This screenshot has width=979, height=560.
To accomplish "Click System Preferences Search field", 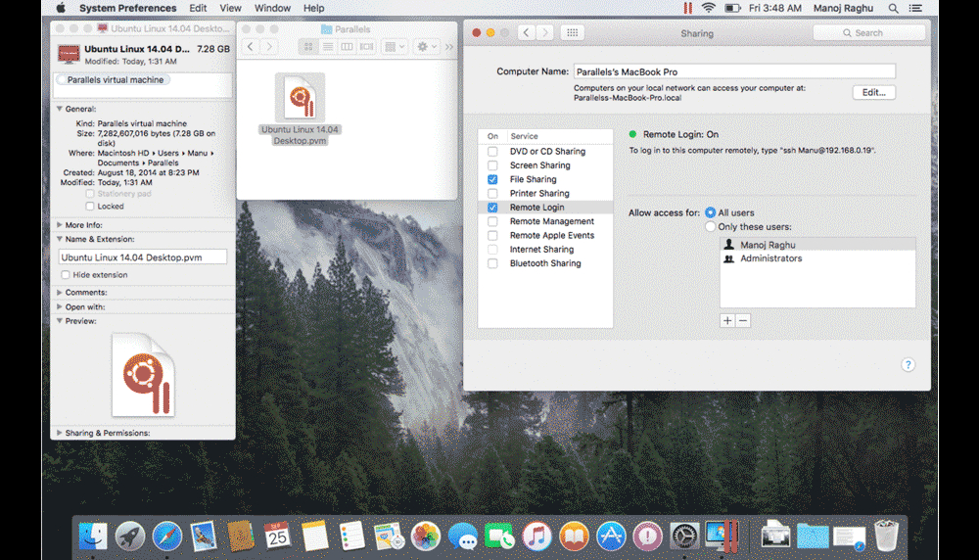I will click(x=868, y=32).
